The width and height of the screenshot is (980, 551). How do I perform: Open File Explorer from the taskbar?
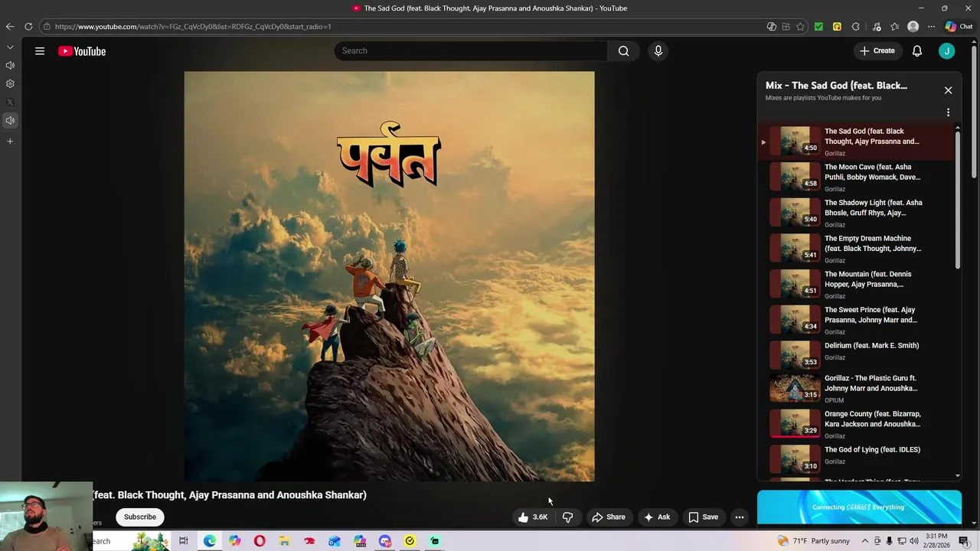[x=284, y=541]
